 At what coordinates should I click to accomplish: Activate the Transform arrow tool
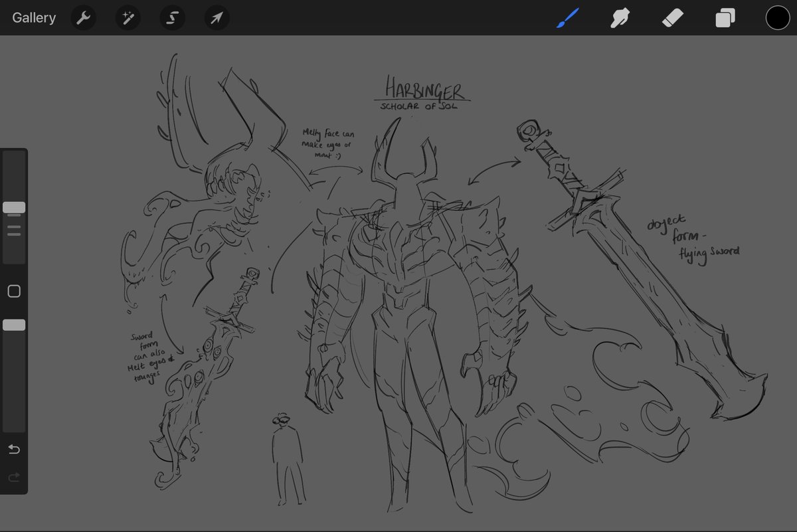(217, 18)
